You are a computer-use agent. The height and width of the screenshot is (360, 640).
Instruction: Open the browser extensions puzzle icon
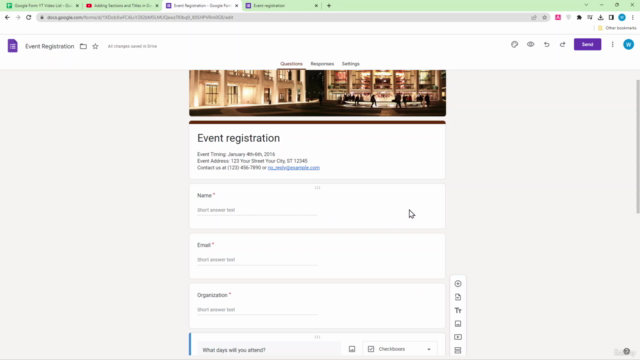tap(579, 18)
